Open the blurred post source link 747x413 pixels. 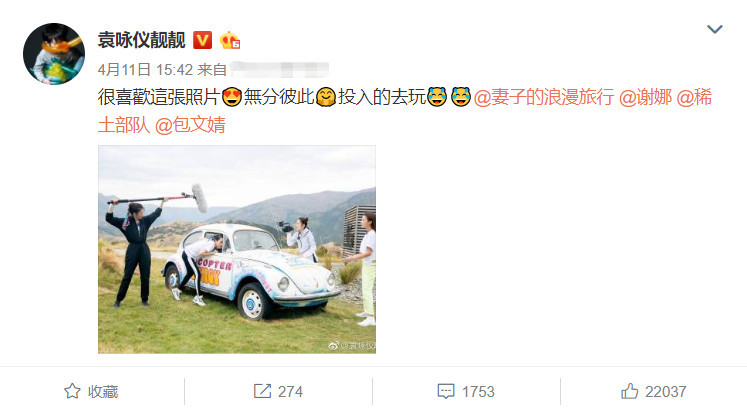[x=279, y=70]
